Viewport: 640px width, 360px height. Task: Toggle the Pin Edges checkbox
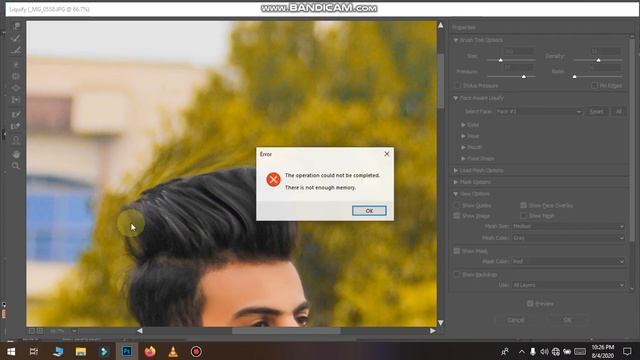594,86
